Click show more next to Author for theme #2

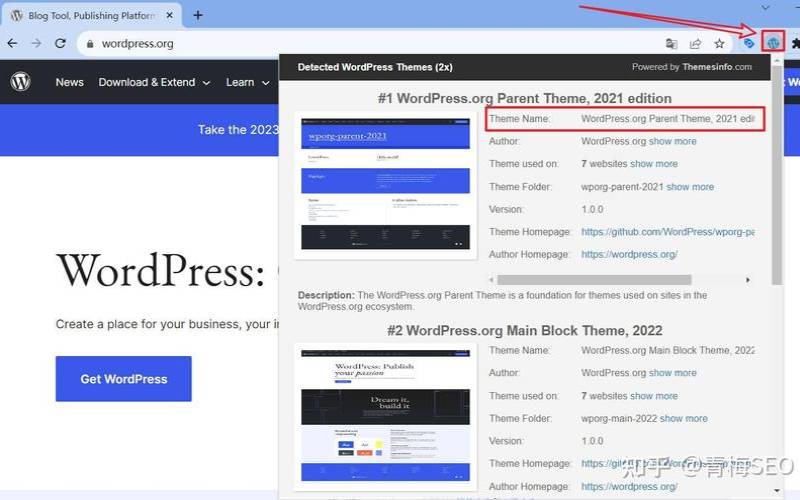point(672,373)
